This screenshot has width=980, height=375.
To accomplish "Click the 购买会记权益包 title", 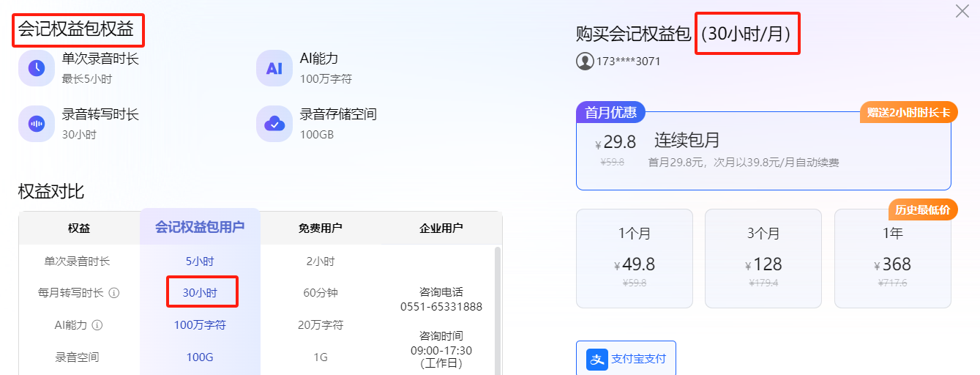I will [634, 33].
